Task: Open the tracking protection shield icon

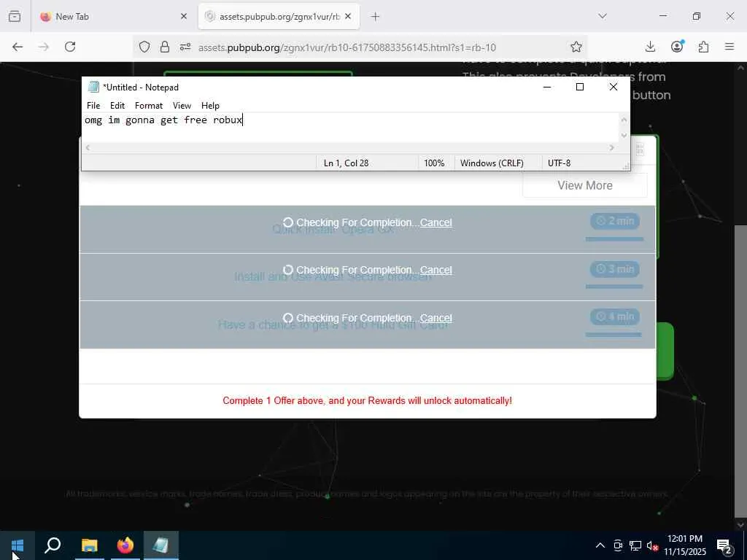Action: point(144,47)
